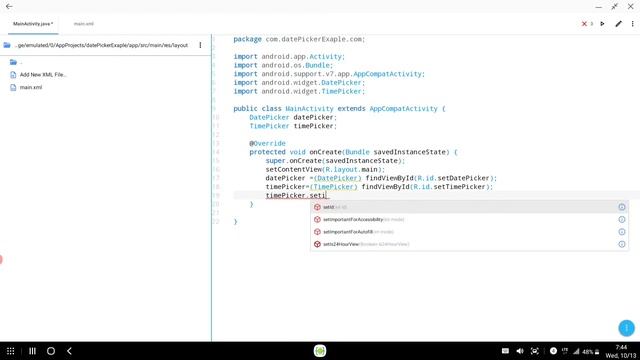Show info for setIs24HourView suggestion
This screenshot has height=360, width=640.
(622, 244)
